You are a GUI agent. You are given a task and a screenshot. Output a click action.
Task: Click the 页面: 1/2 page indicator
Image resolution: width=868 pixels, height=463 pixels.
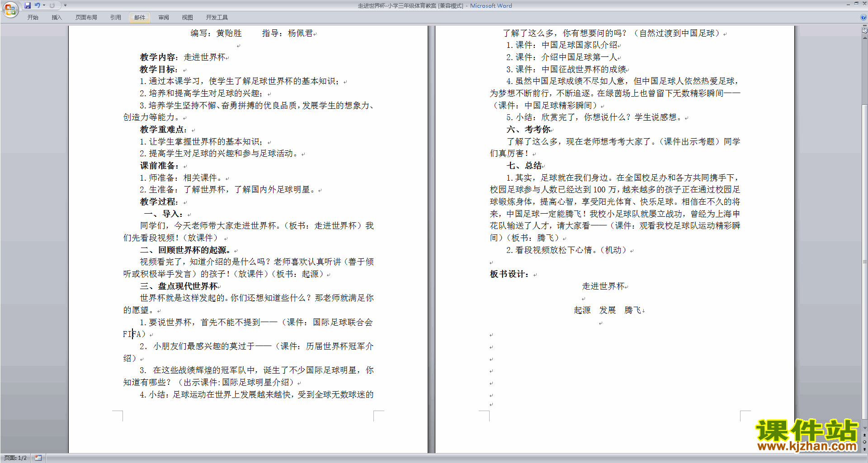point(15,458)
